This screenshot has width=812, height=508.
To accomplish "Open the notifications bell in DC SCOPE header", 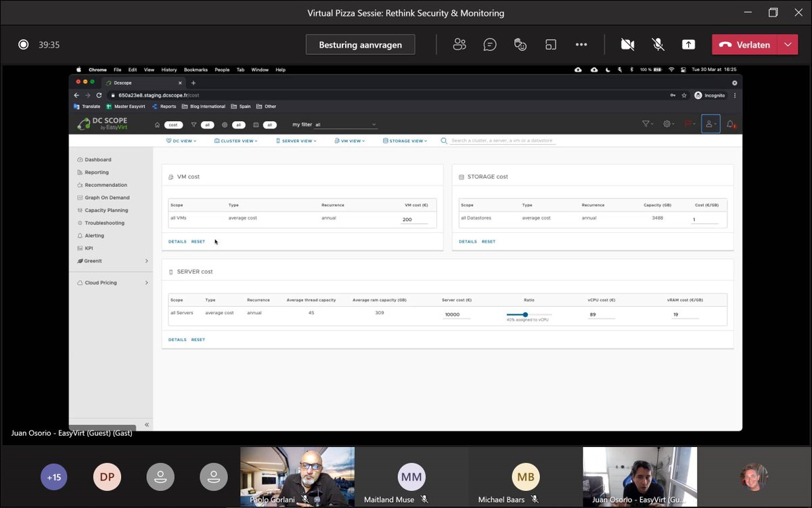I will coord(730,124).
